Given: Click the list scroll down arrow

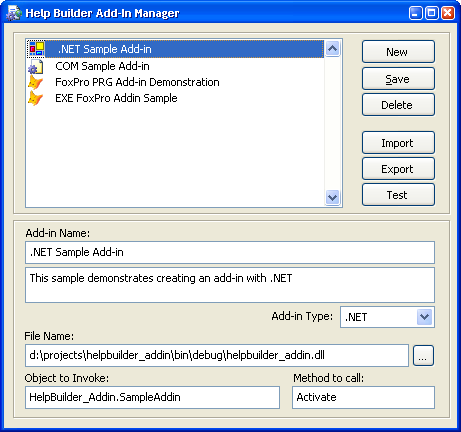Looking at the screenshot, I should [x=332, y=197].
